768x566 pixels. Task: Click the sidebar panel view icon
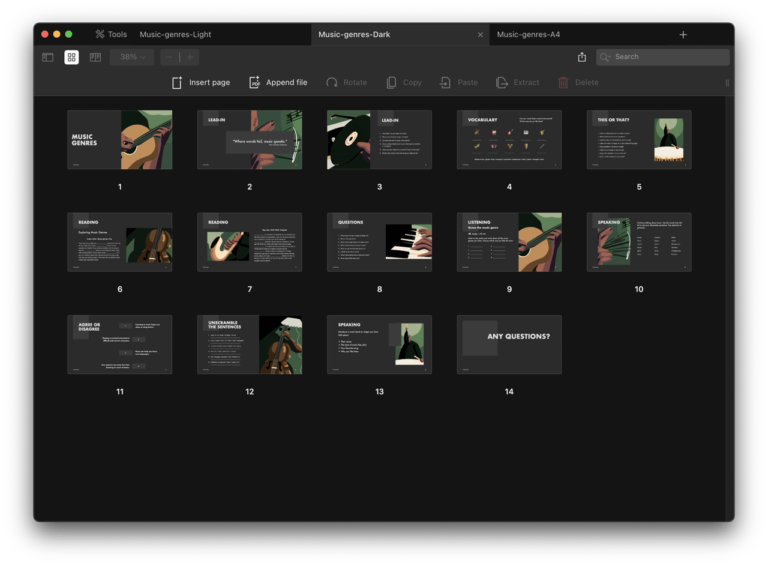click(x=47, y=57)
